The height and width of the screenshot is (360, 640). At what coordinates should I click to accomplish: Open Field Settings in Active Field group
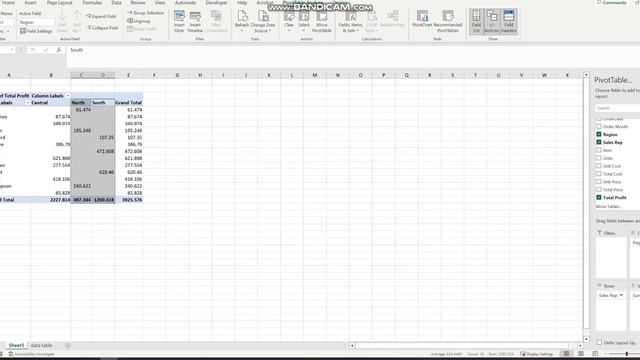point(36,31)
